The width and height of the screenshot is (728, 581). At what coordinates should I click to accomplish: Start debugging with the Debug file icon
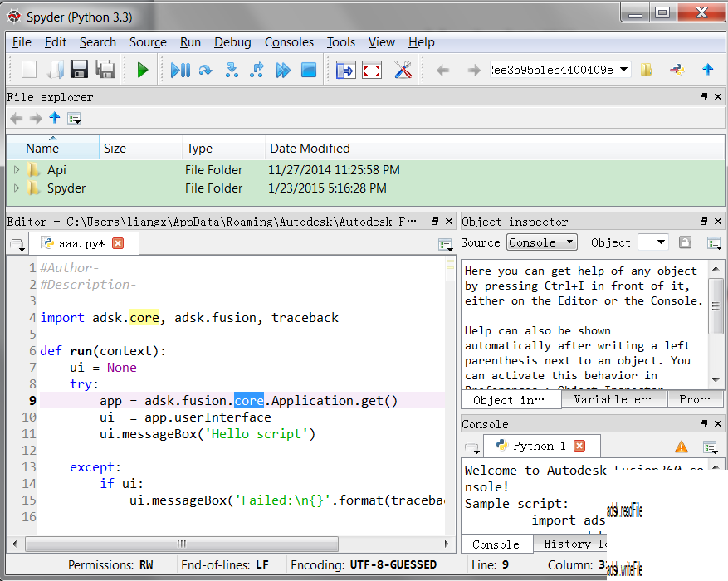179,71
